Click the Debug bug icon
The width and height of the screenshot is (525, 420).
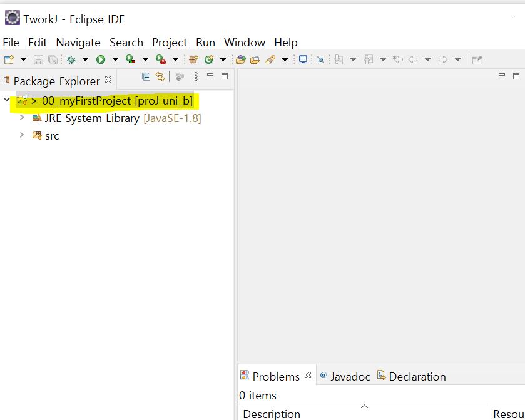pos(71,59)
